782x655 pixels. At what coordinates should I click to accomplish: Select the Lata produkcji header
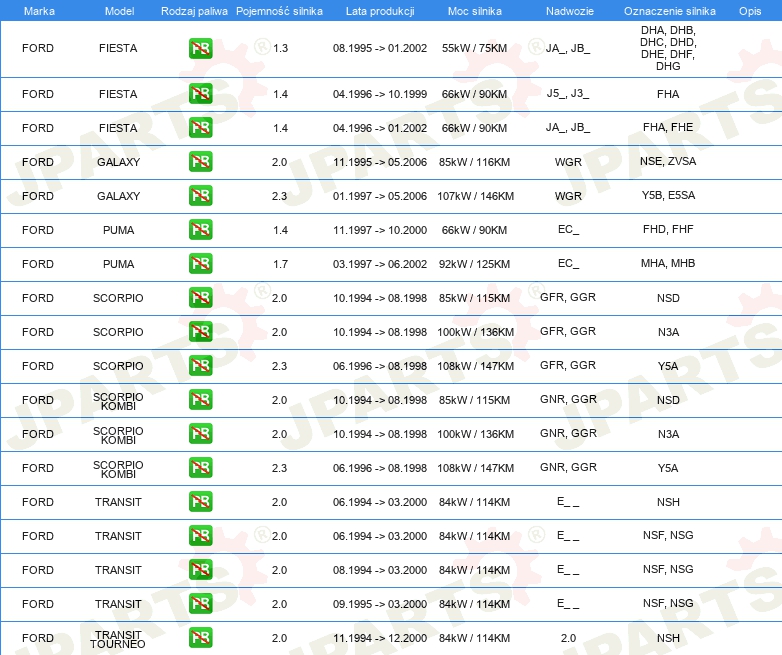(x=380, y=11)
